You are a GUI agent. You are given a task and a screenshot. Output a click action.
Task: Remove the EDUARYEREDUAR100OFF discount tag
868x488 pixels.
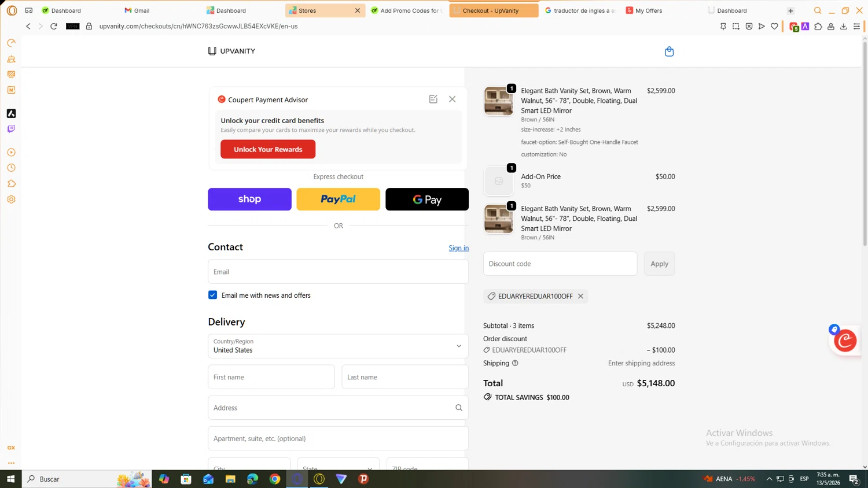[x=580, y=296]
